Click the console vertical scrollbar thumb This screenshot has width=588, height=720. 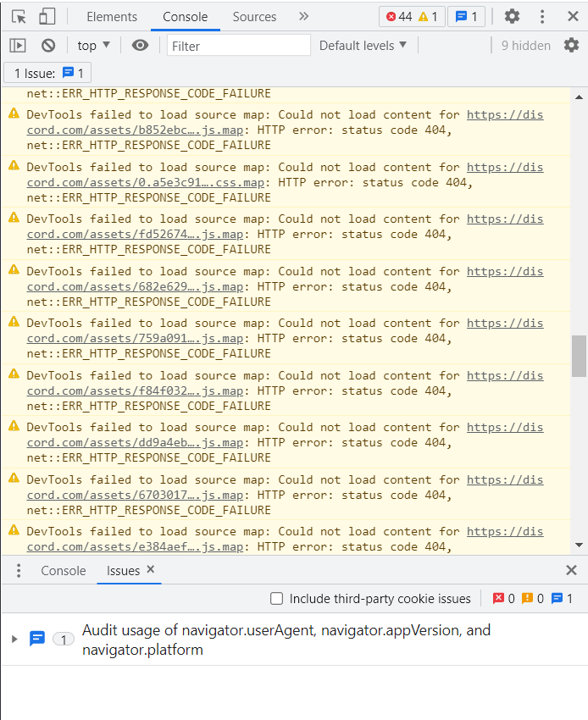pos(580,356)
